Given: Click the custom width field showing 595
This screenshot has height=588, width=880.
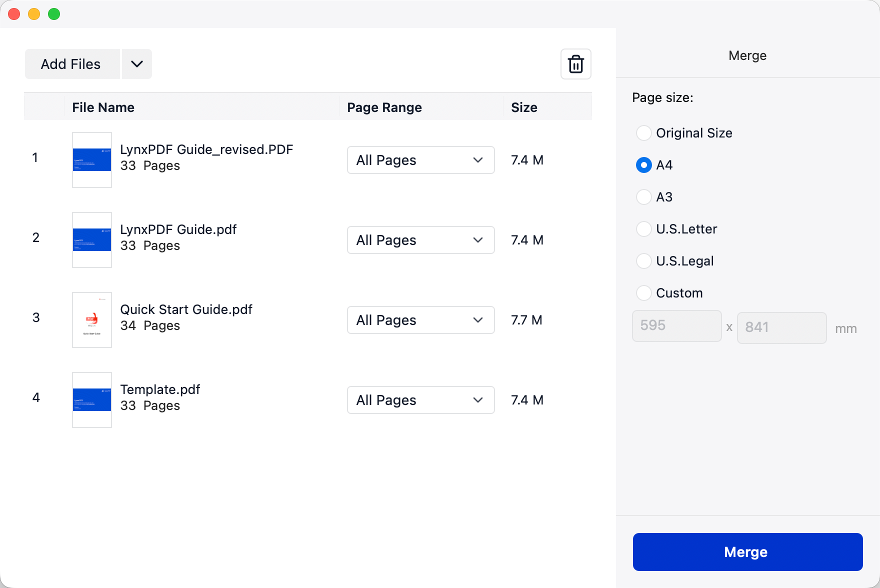Looking at the screenshot, I should [676, 326].
